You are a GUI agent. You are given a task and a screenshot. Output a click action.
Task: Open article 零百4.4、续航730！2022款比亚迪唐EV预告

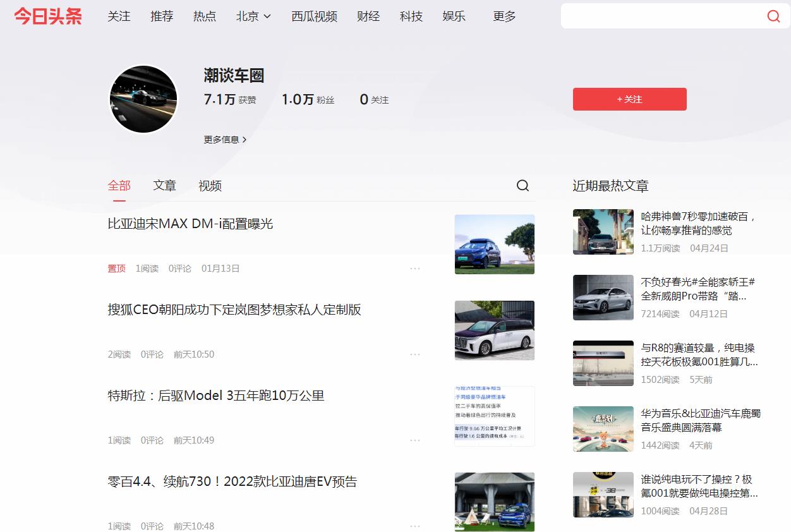pos(232,481)
